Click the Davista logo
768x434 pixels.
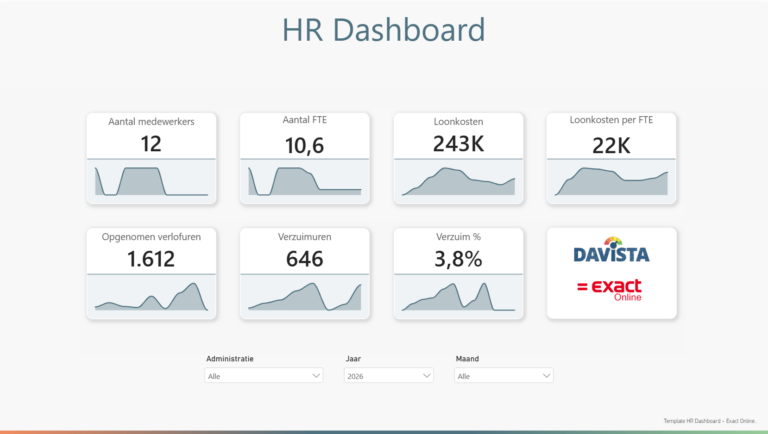click(x=611, y=250)
